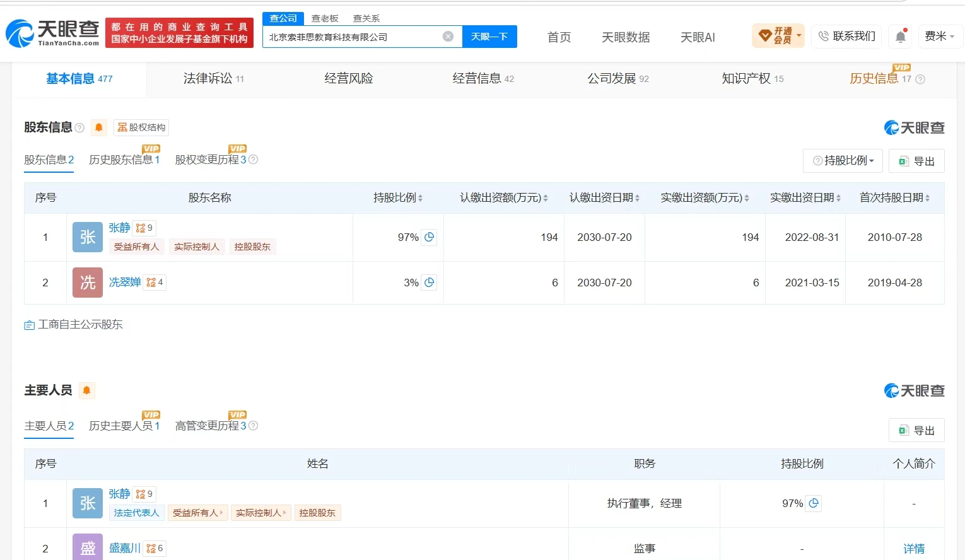The width and height of the screenshot is (965, 560).
Task: Select the 查老板 search mode tab
Action: pos(325,18)
